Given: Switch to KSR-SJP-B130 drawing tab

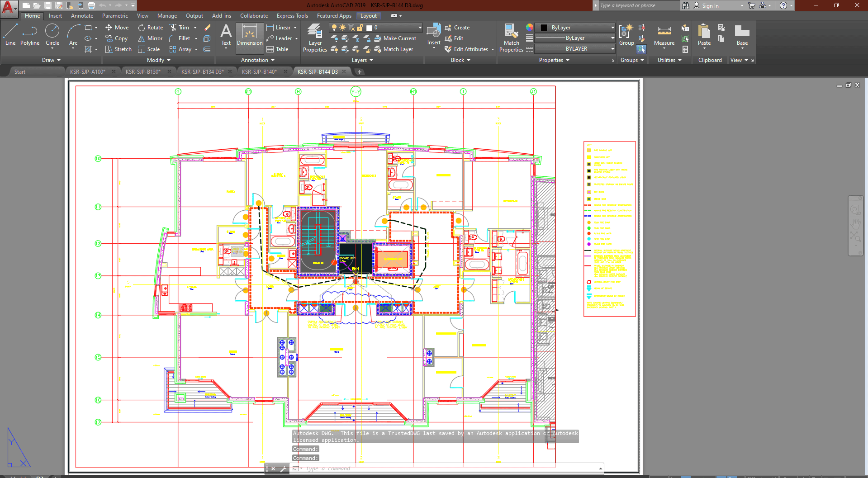Looking at the screenshot, I should (143, 71).
